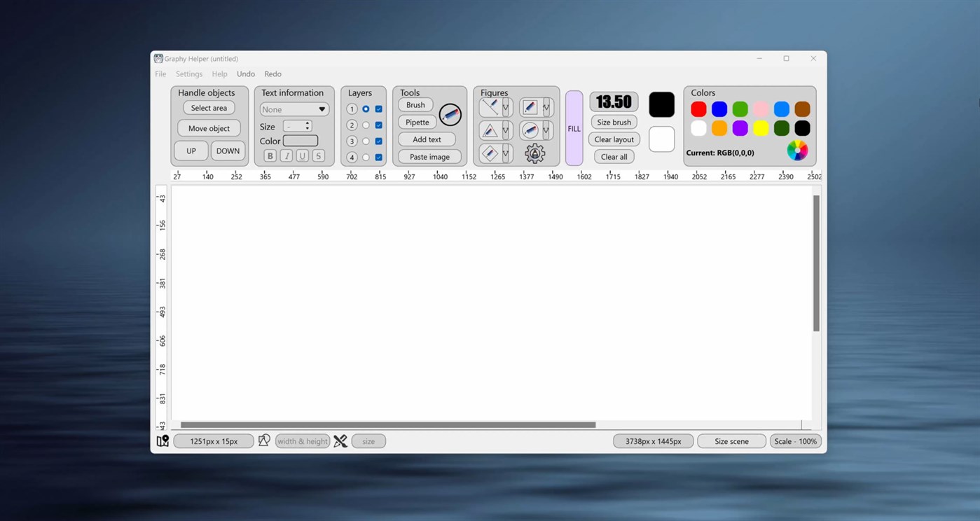Select layer 3 radio button
This screenshot has height=521, width=980.
pyautogui.click(x=366, y=141)
